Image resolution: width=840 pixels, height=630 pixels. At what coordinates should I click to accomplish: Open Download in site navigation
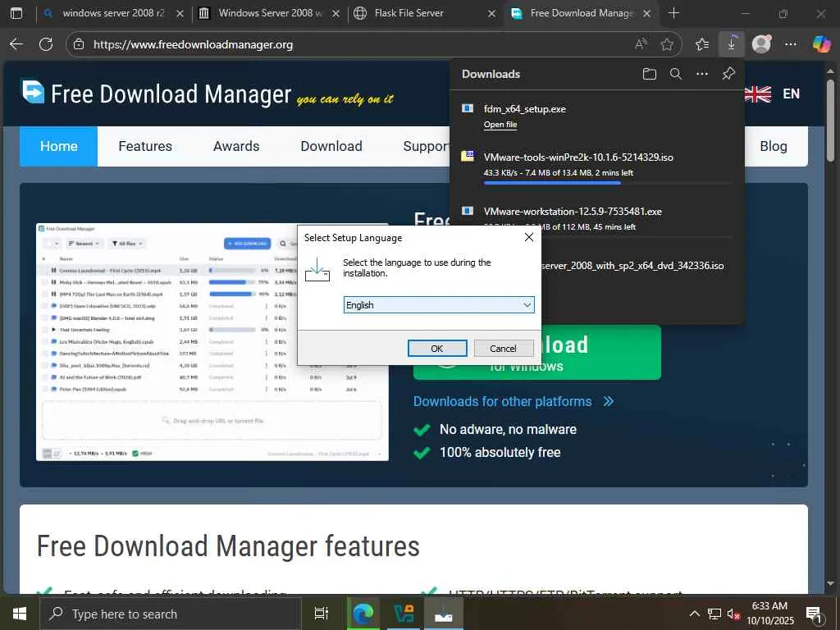click(331, 146)
